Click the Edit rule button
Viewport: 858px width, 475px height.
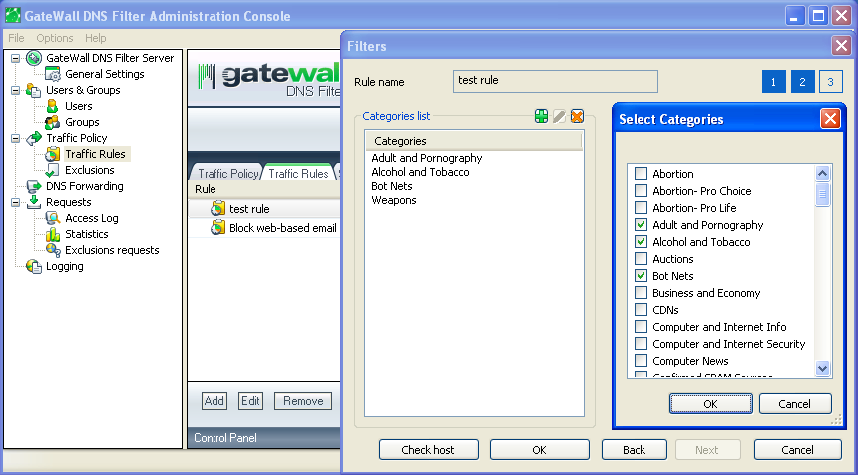coord(250,401)
